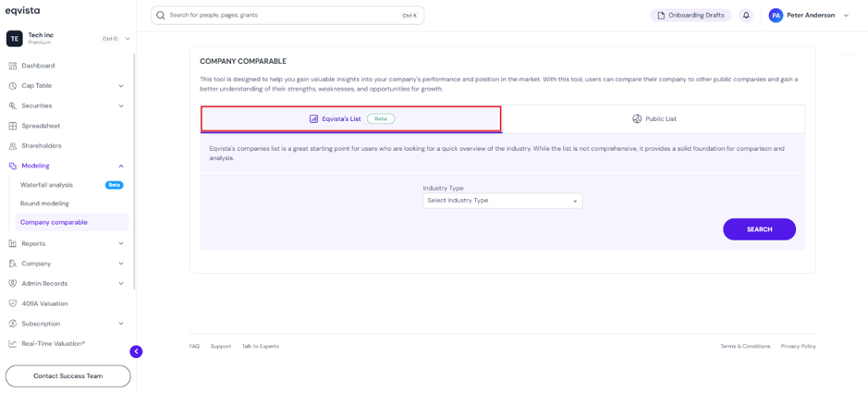
Task: Open Spreadsheet in sidebar
Action: (x=41, y=126)
